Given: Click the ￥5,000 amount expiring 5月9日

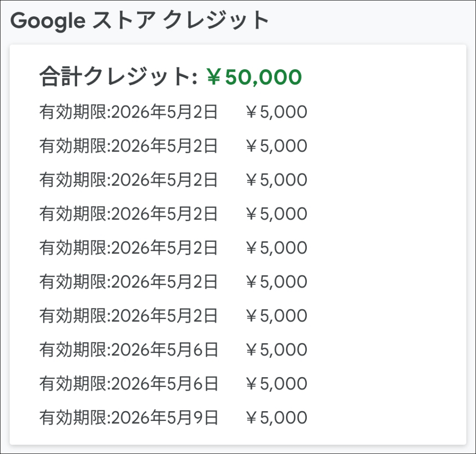Looking at the screenshot, I should (x=276, y=418).
